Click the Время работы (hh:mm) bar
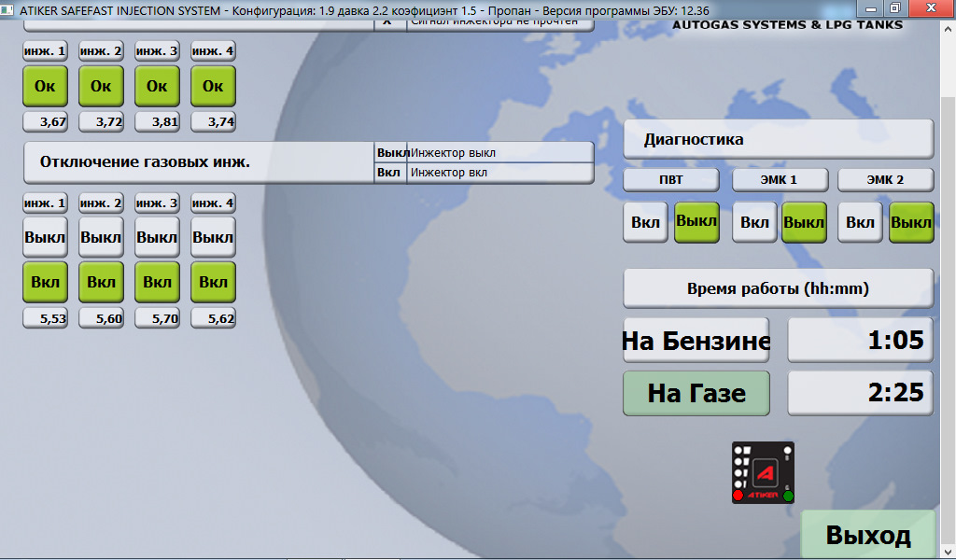 click(x=778, y=287)
